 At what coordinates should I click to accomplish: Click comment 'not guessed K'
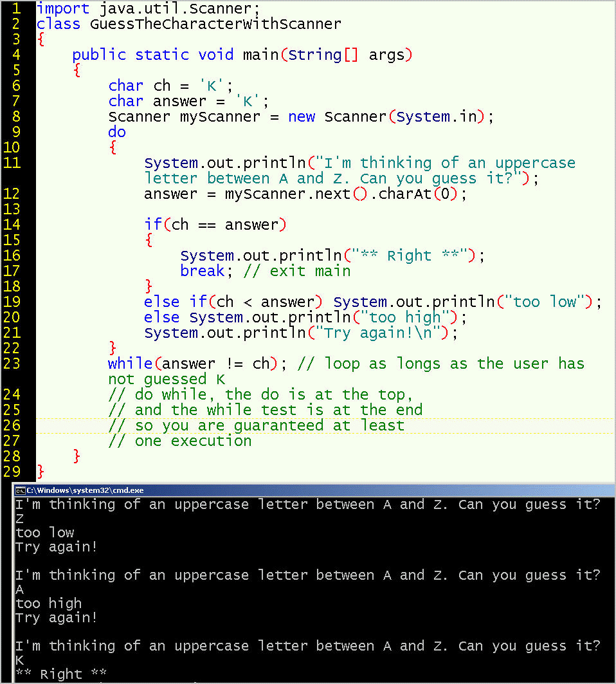tap(167, 380)
